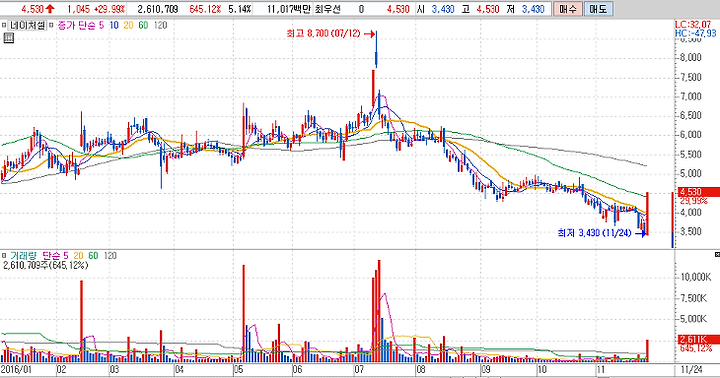Click the red up arrow beside 4,530
The width and height of the screenshot is (720, 378).
click(50, 9)
